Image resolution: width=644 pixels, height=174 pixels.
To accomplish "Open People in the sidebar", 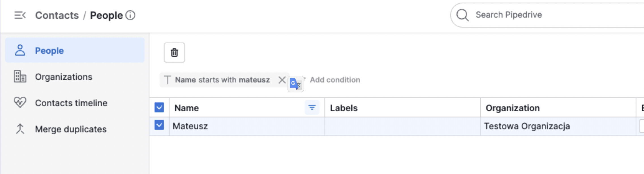I will tap(49, 50).
